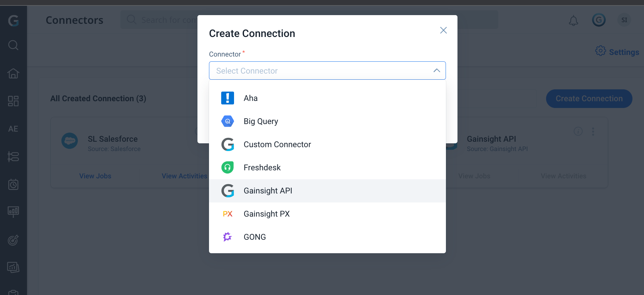Go to Home via sidebar icon
This screenshot has width=644, height=295.
tap(13, 74)
